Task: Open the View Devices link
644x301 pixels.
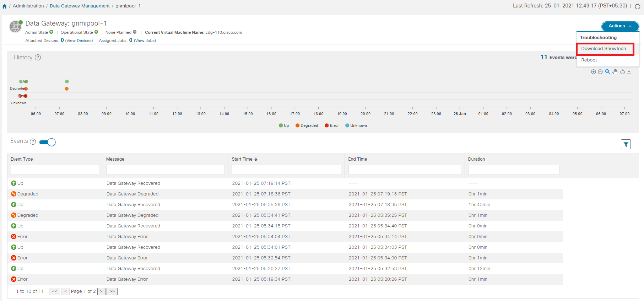Action: [79, 41]
